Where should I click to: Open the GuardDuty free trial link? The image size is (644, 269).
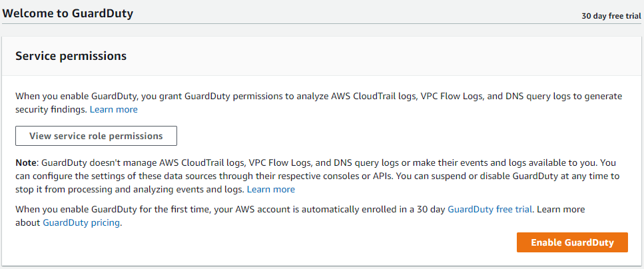(x=490, y=209)
